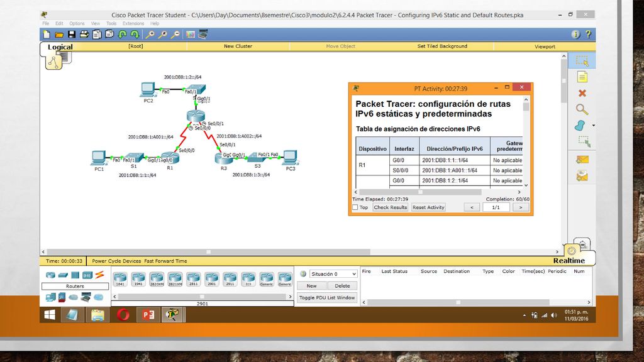Viewport: 644px width, 362px height.
Task: Choose the 1841 router model
Action: pos(120,279)
